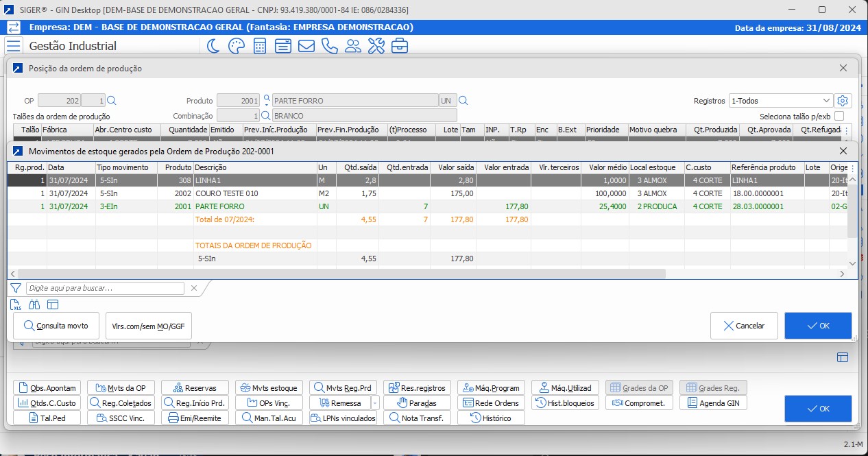
Task: Click the telephone icon in the top toolbar
Action: (x=329, y=47)
